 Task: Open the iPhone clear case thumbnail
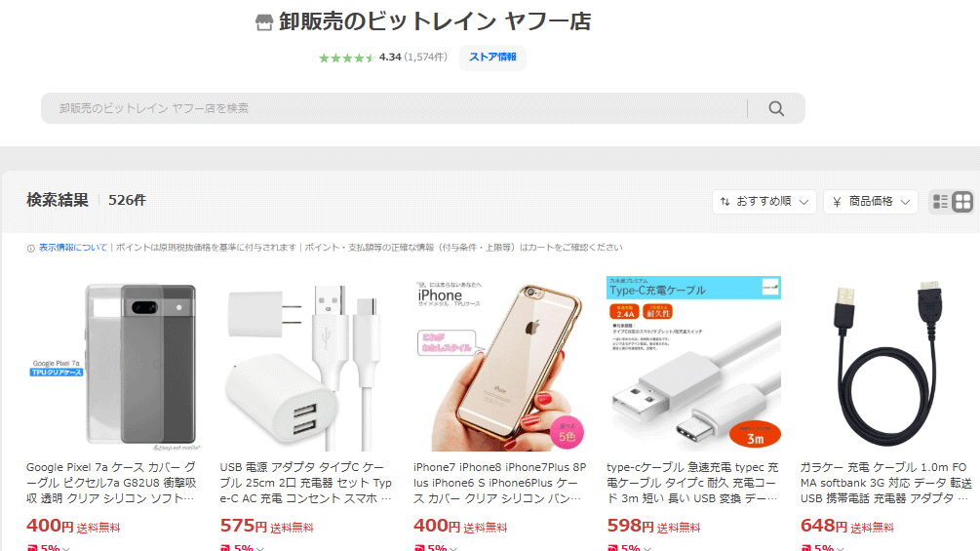500,364
